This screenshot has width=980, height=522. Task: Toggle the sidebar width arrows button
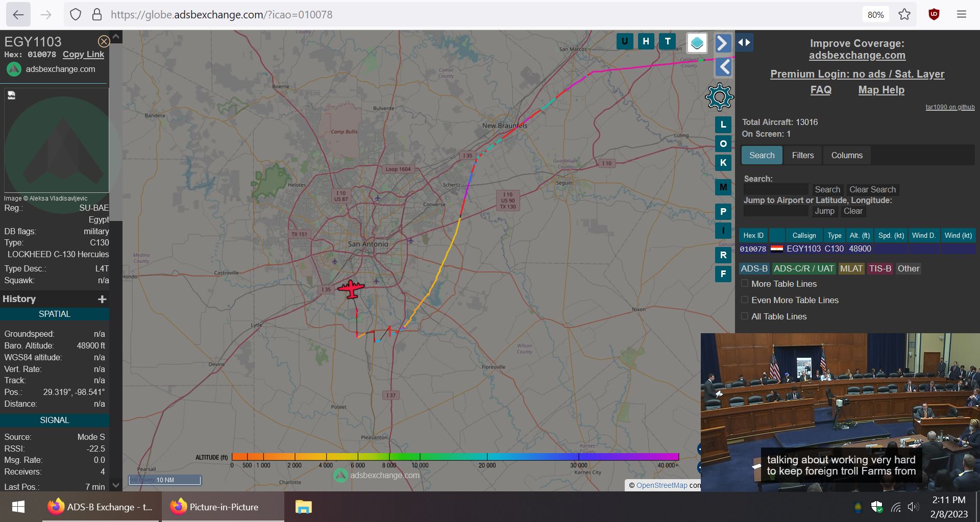click(x=744, y=42)
